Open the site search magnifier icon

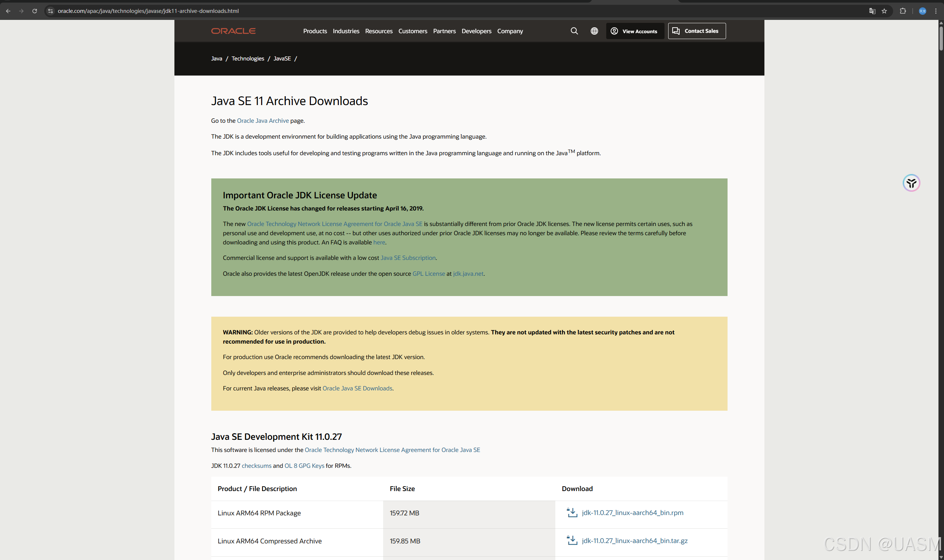pos(574,31)
